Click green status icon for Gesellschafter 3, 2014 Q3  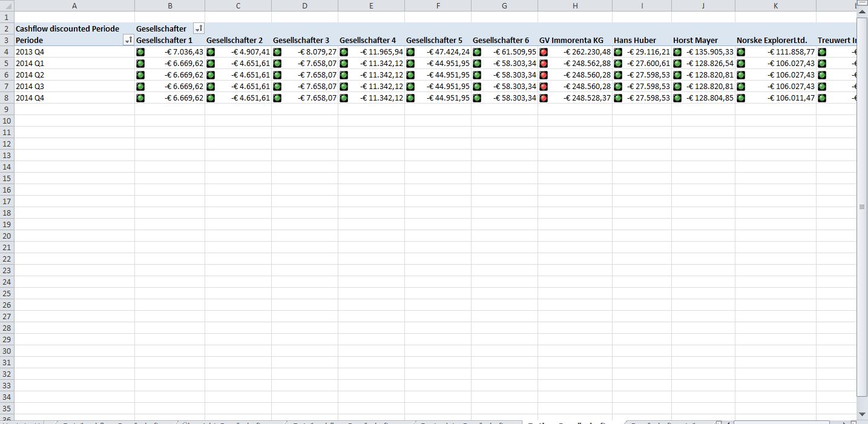tap(277, 87)
